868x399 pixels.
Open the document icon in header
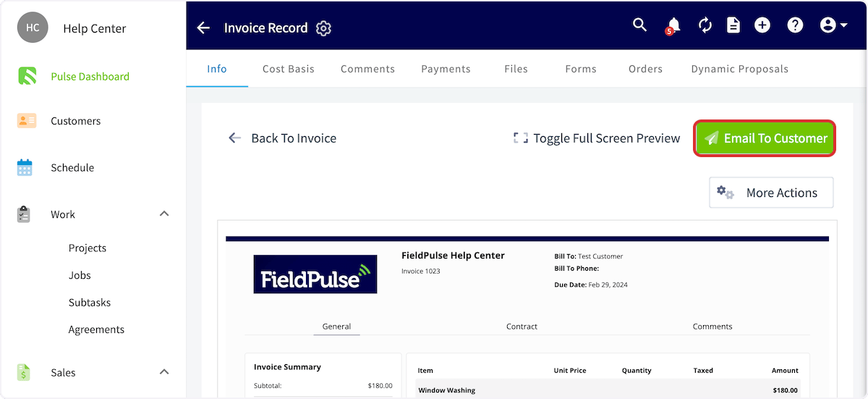coord(733,25)
